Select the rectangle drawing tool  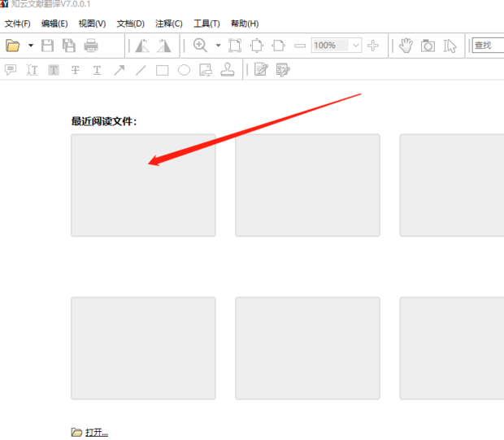point(163,70)
